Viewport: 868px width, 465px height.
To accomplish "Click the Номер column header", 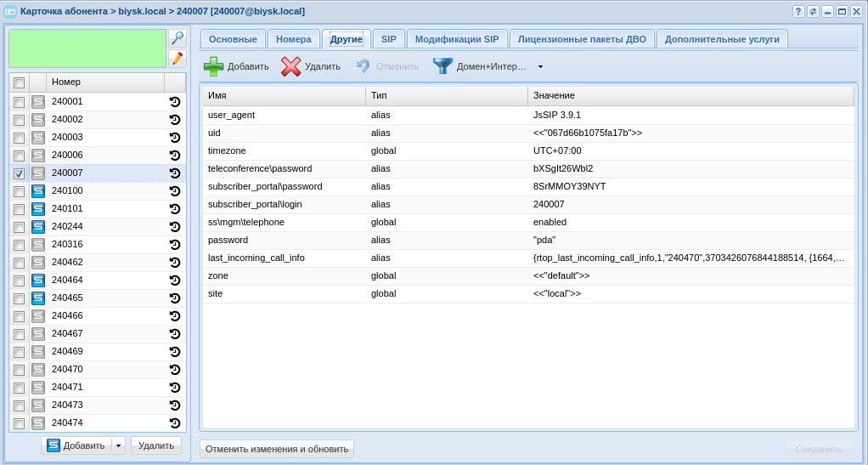I will coord(105,82).
